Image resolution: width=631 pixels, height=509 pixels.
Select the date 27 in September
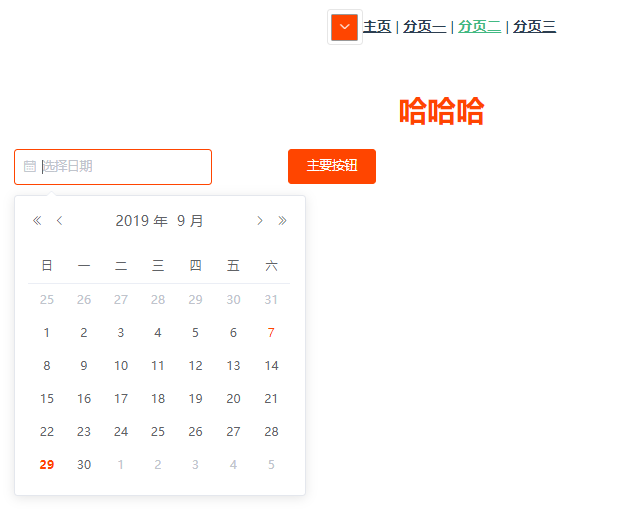point(233,432)
